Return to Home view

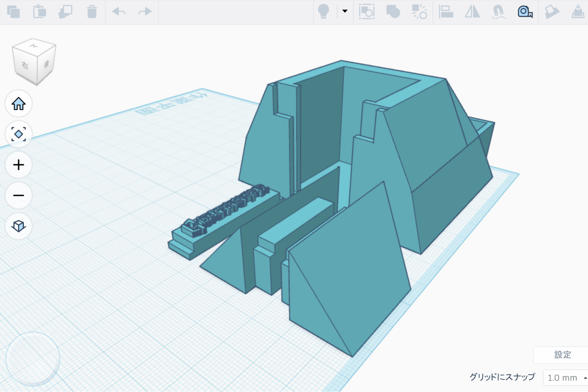[x=19, y=104]
